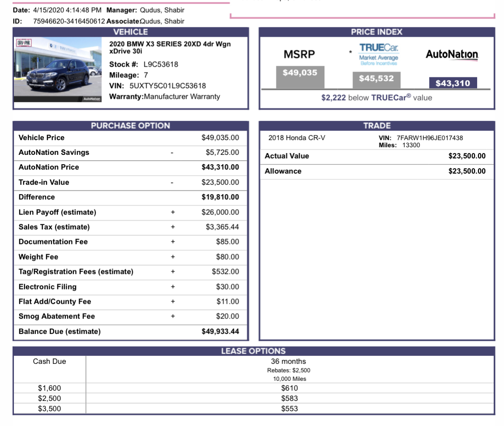
Task: Click the AutoNation Savings value $5,725.00
Action: pos(222,153)
